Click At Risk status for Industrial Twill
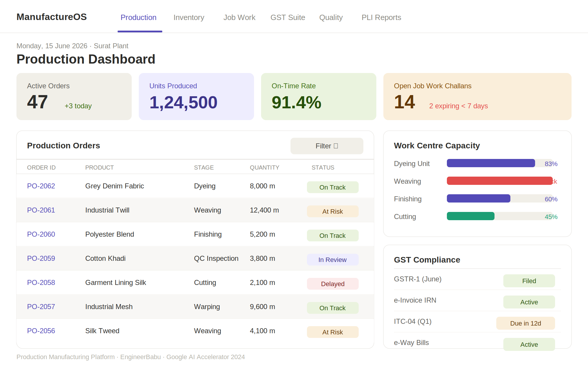This screenshot has width=588, height=365. pos(333,211)
